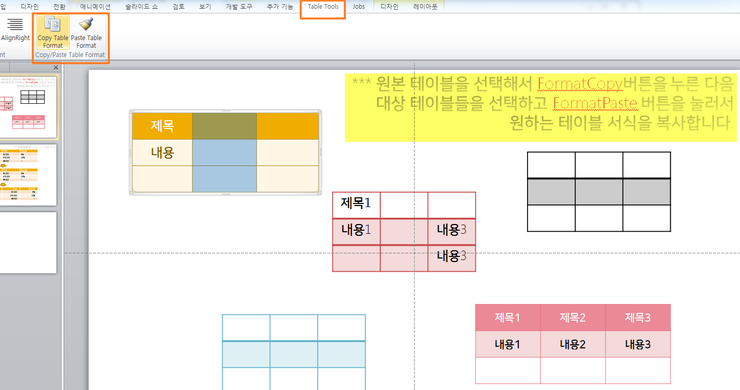Click the 내용1 cell in pink table
This screenshot has height=390, width=740.
[x=507, y=344]
